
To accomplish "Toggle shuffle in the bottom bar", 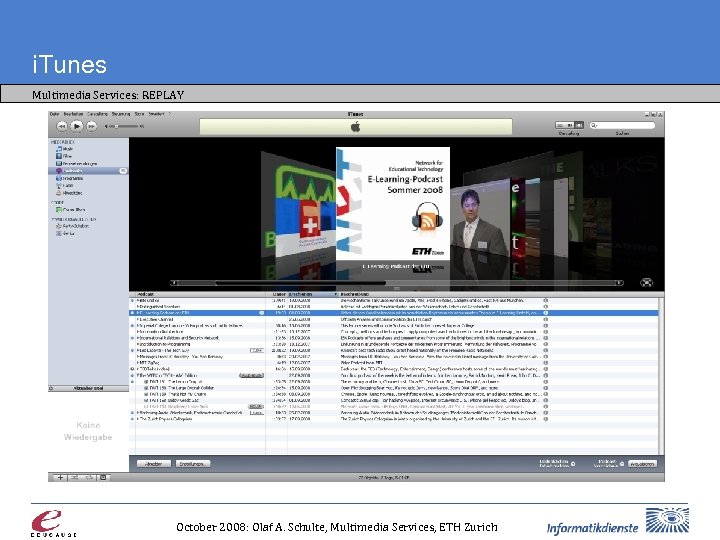I will (75, 478).
